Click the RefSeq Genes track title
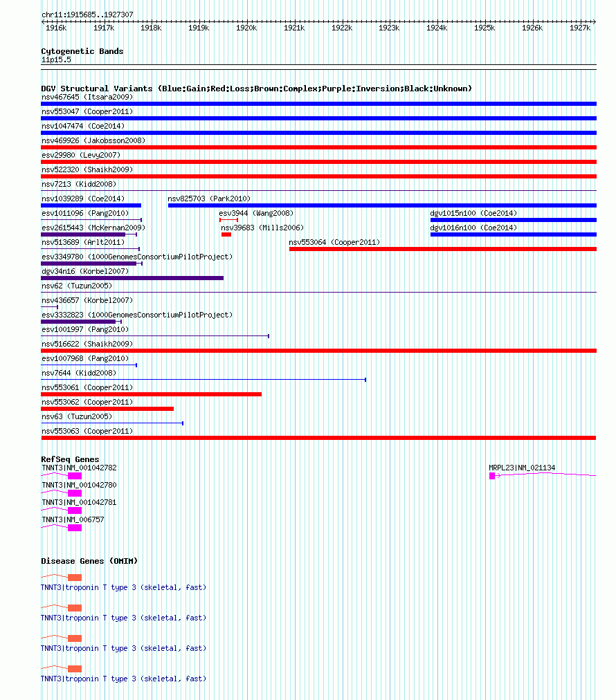 click(70, 459)
